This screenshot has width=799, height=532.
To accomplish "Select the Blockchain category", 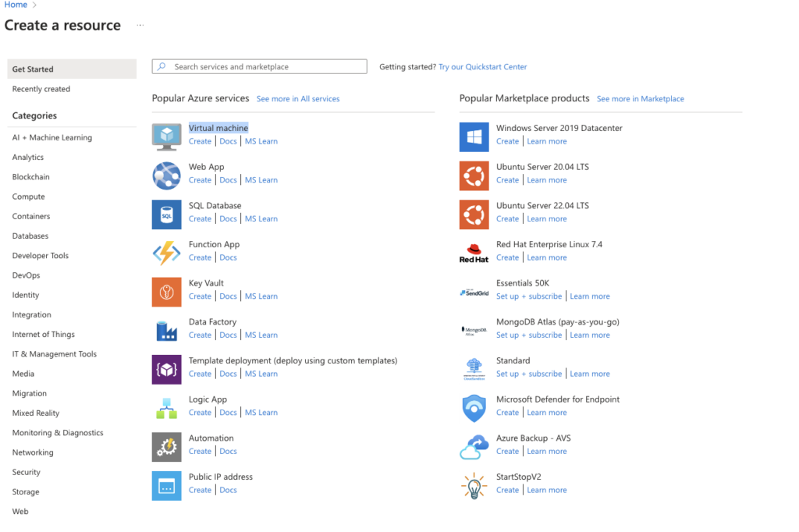I will 31,177.
